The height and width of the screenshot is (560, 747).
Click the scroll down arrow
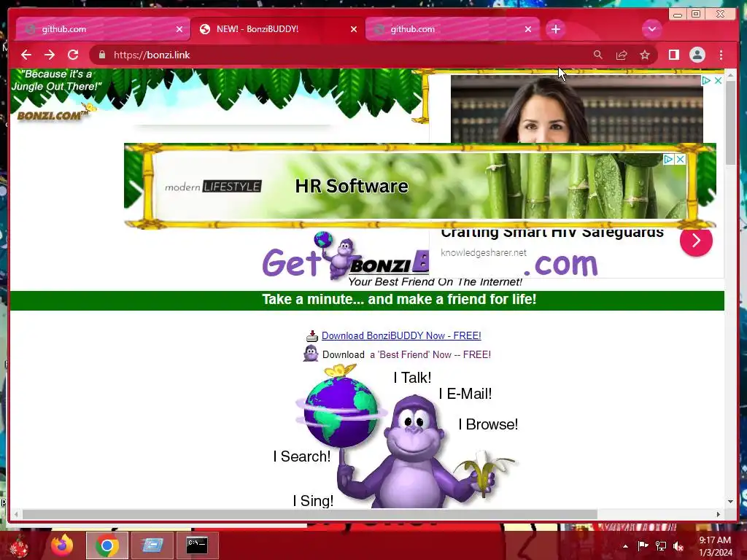[x=730, y=502]
